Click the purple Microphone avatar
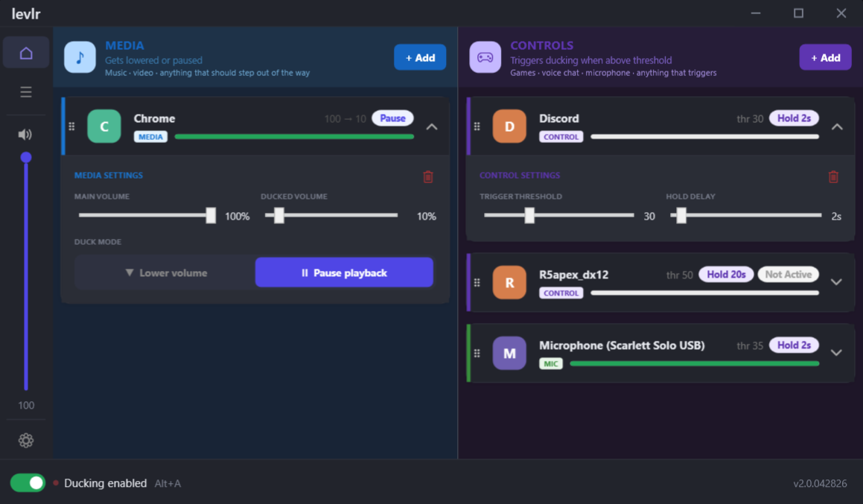 tap(509, 353)
